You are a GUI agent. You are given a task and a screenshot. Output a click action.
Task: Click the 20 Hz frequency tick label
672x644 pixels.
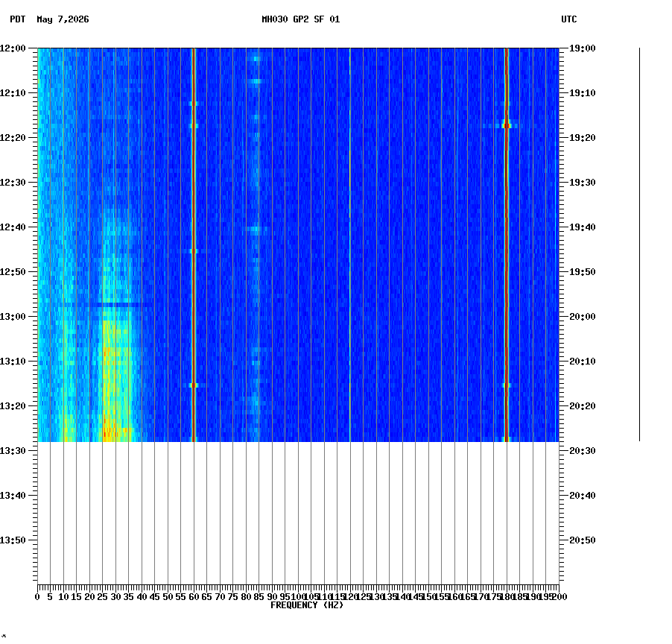pyautogui.click(x=89, y=597)
